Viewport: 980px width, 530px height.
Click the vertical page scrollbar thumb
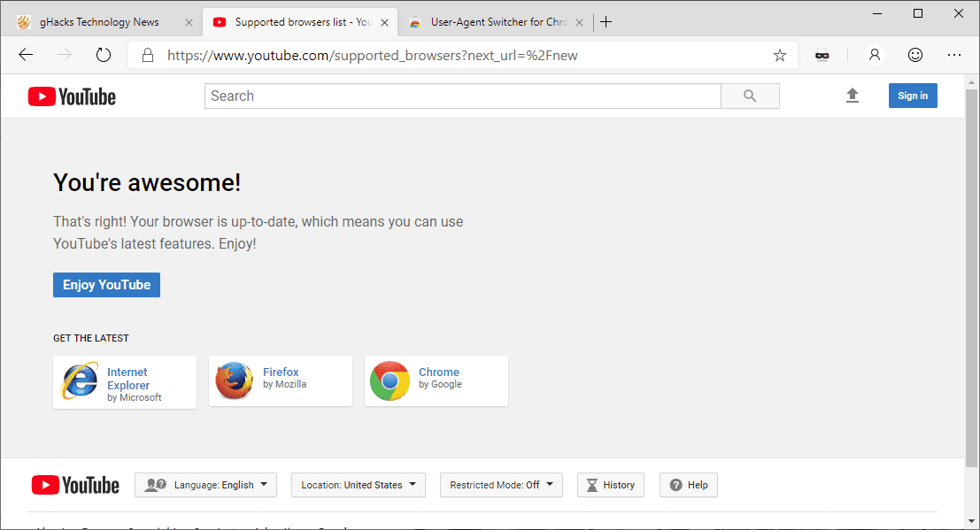click(971, 278)
